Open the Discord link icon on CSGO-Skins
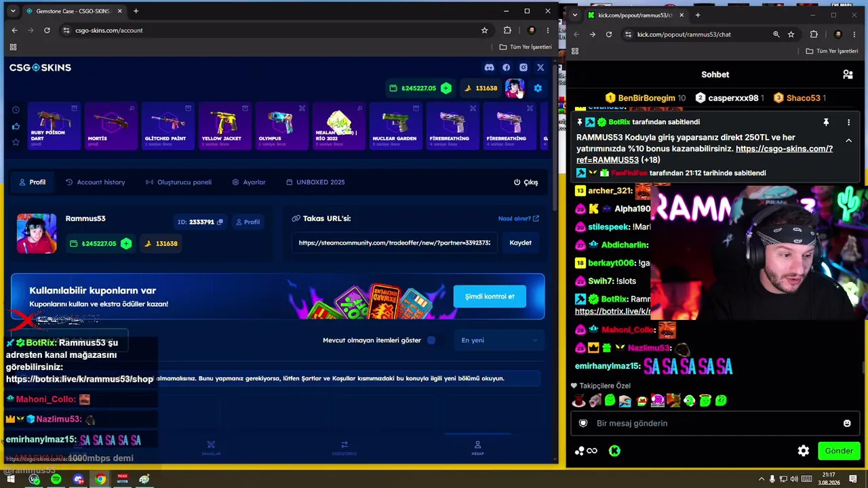The height and width of the screenshot is (488, 868). click(x=489, y=67)
